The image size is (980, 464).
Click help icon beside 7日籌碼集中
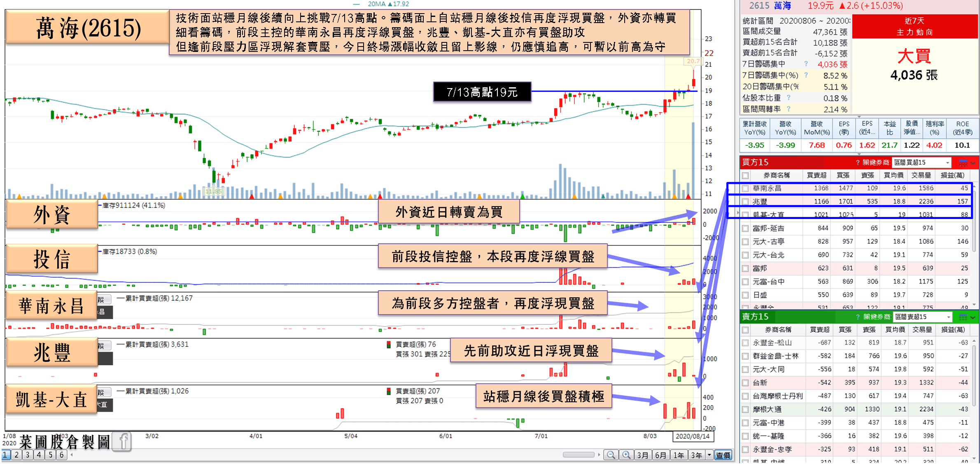point(806,64)
